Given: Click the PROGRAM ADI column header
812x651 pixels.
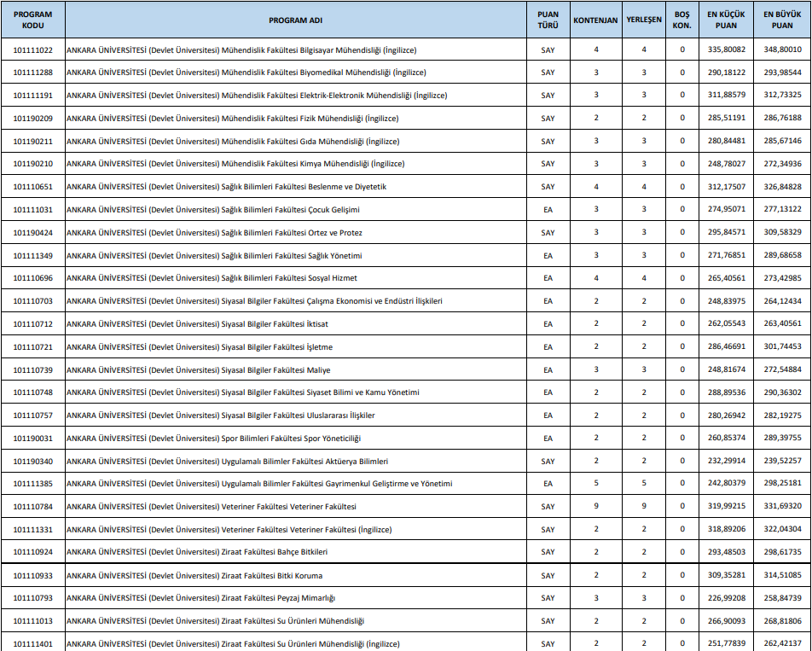Looking at the screenshot, I should coord(294,20).
